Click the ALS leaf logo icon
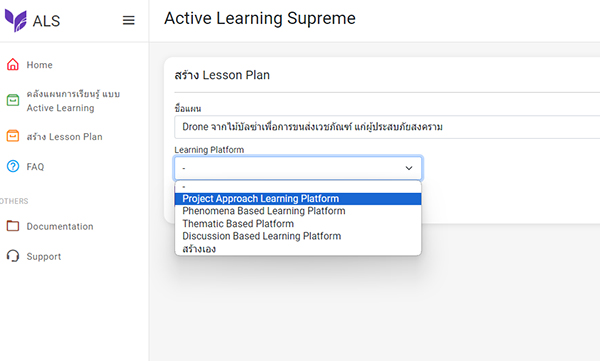Image resolution: width=600 pixels, height=361 pixels. click(16, 20)
